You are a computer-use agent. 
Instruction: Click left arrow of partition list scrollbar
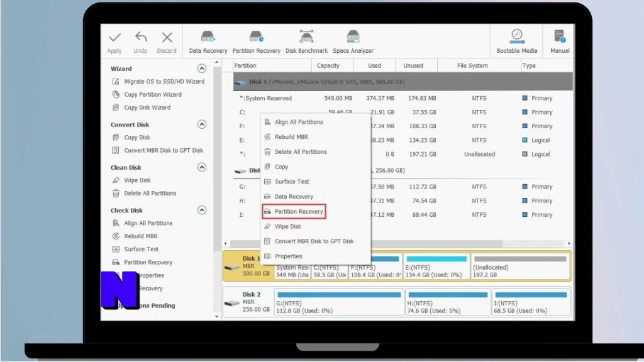click(x=226, y=243)
